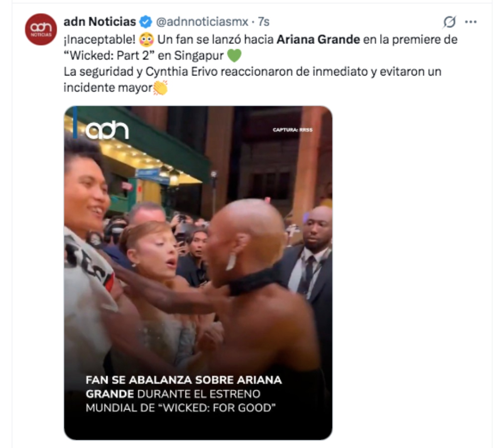Click the FAN SE ABALANZA caption headline
The height and width of the screenshot is (448, 498).
tap(184, 380)
